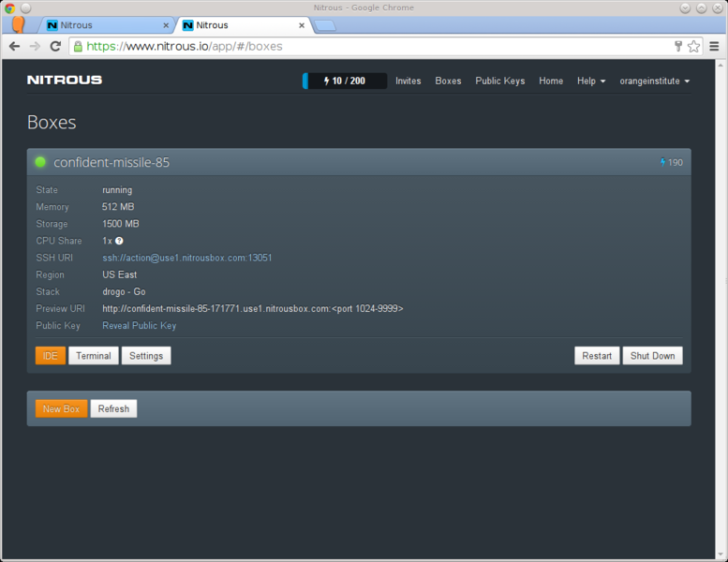Click the scrollbar down arrow
728x562 pixels.
pyautogui.click(x=721, y=554)
